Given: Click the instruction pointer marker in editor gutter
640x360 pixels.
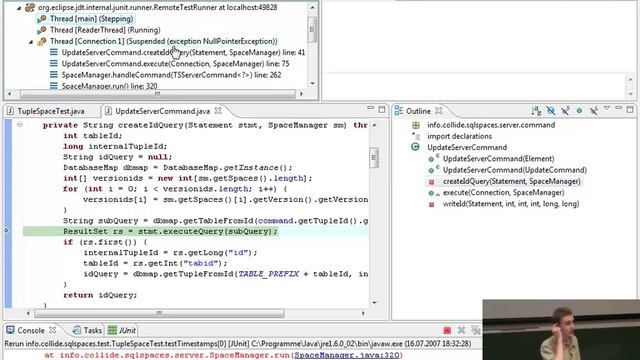Looking at the screenshot, I should click(6, 231).
